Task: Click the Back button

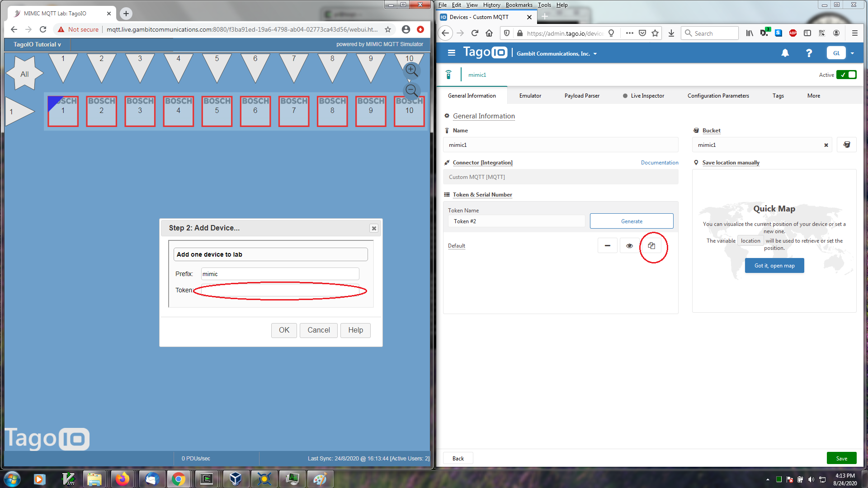Action: click(x=458, y=458)
